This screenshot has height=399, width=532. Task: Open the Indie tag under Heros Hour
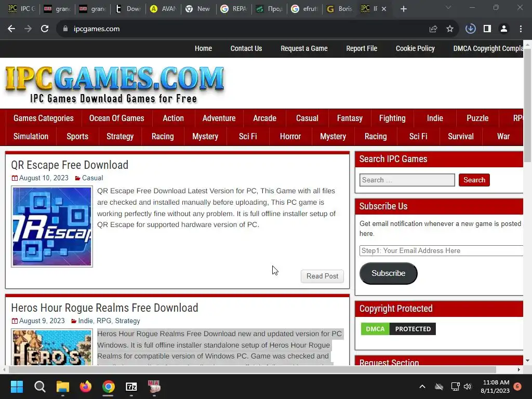[86, 321]
